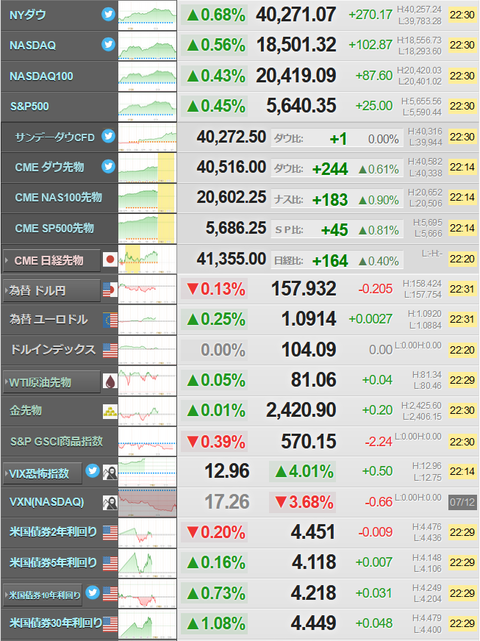Click the Twitter icon in the NASDAQ row

point(108,44)
